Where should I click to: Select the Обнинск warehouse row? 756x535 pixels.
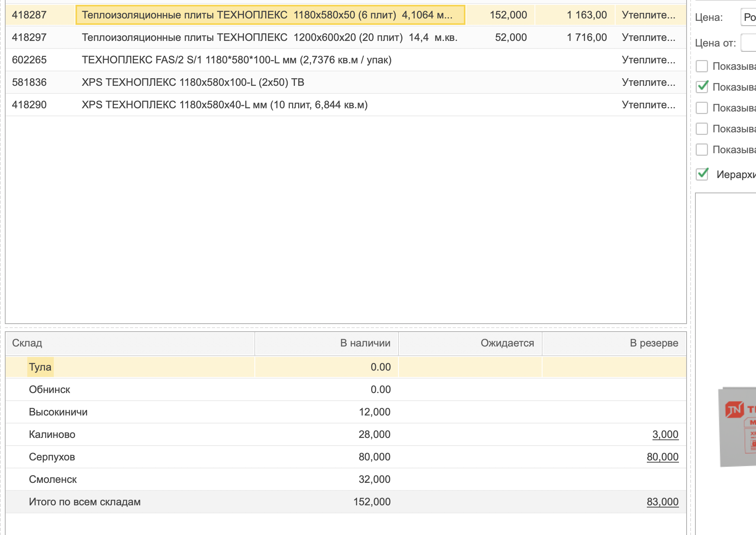[x=50, y=389]
